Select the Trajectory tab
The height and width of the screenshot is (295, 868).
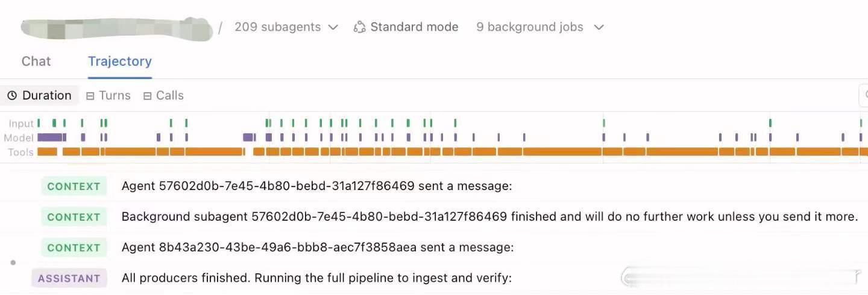(x=120, y=62)
